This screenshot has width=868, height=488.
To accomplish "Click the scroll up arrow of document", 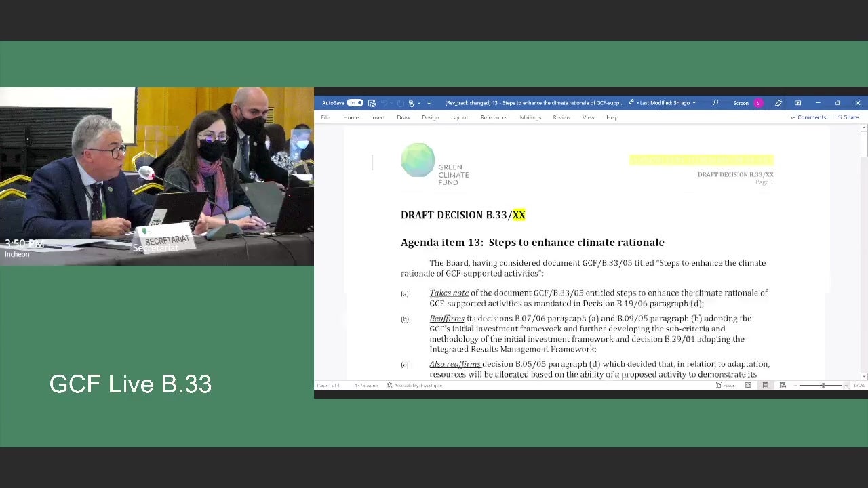I will click(x=864, y=128).
